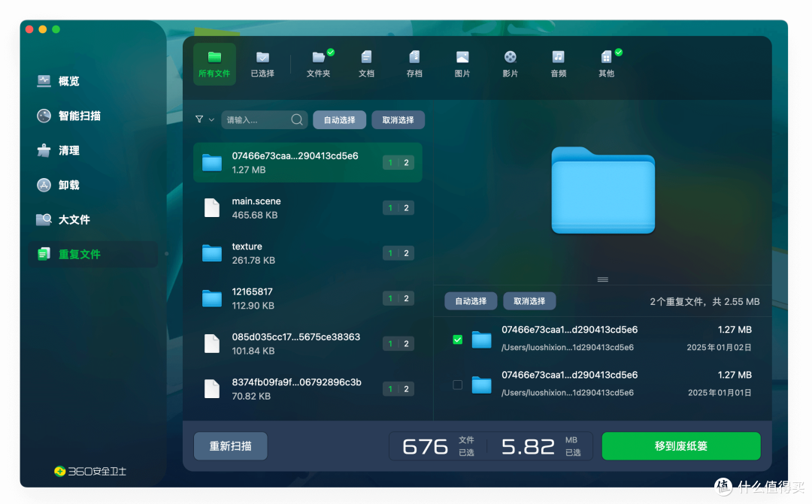812x504 pixels.
Task: Click the 1|2 count badge of 12165817
Action: click(x=398, y=298)
